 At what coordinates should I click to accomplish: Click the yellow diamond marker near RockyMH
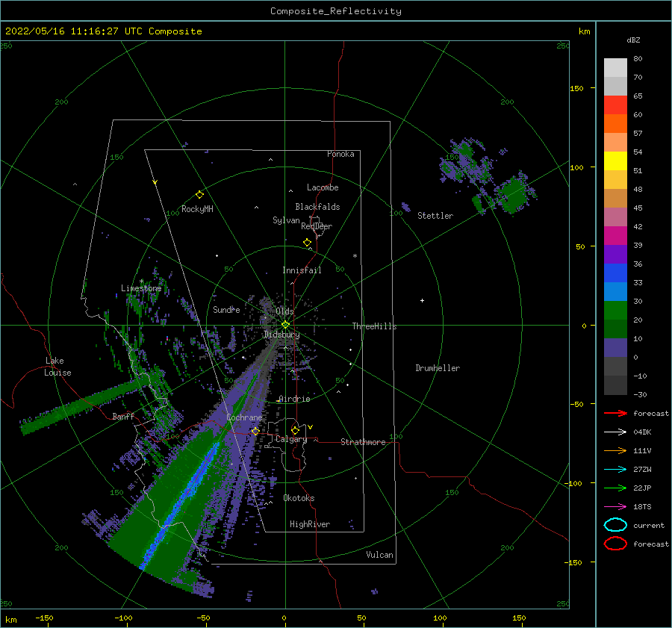tap(199, 195)
